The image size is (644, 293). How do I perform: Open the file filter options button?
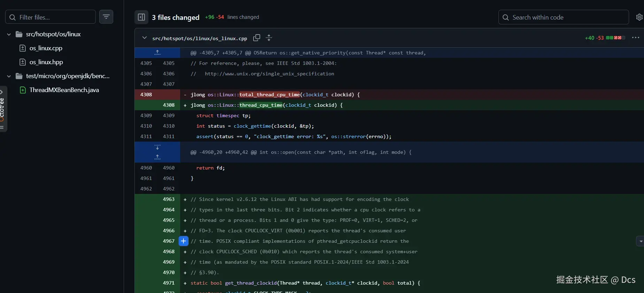[x=106, y=17]
